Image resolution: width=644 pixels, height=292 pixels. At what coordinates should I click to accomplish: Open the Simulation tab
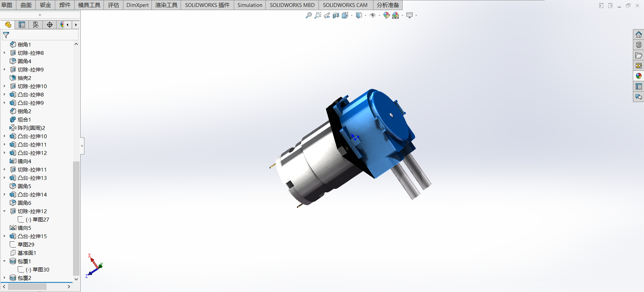click(x=250, y=5)
